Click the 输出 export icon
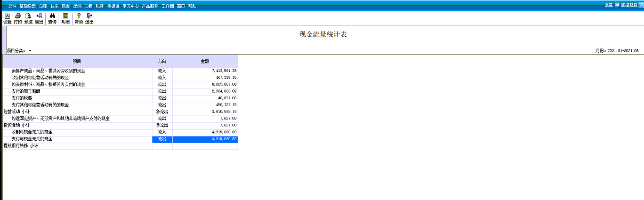 (39, 19)
